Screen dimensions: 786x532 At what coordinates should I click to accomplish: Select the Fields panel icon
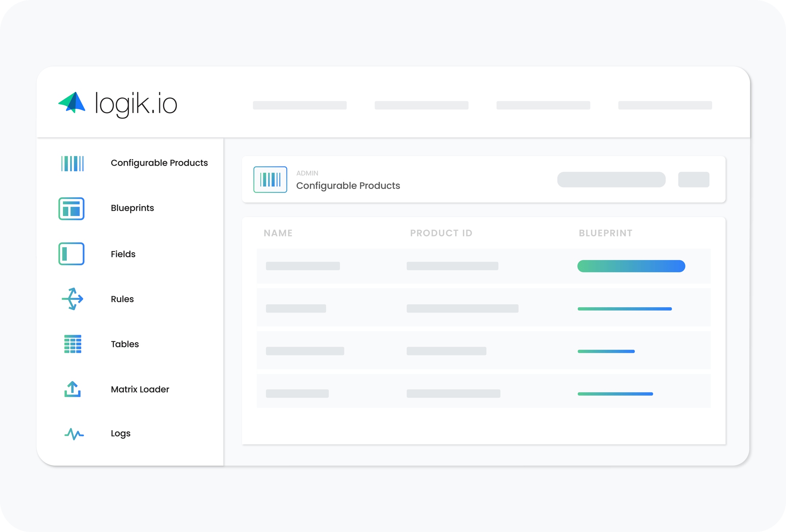[72, 254]
